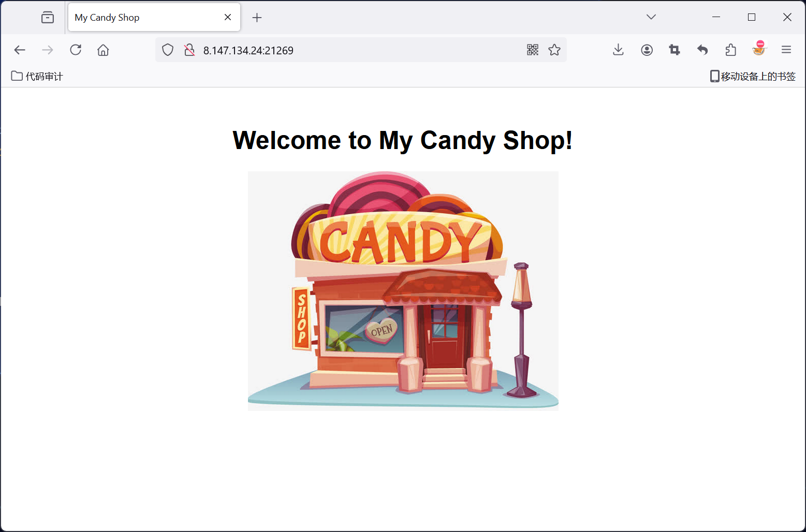The height and width of the screenshot is (532, 806).
Task: Open a new tab
Action: point(257,18)
